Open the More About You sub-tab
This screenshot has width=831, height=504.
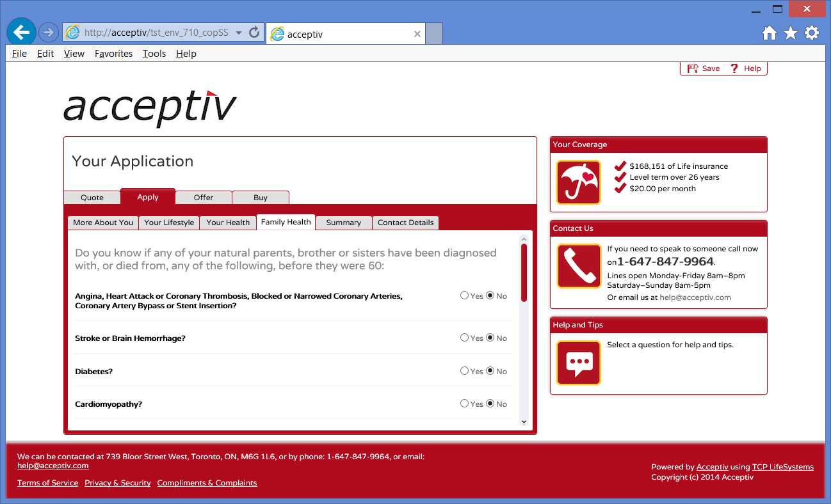coord(103,223)
